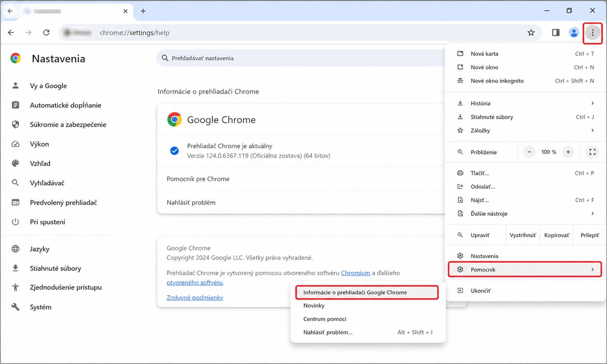607x364 pixels.
Task: Click the forward navigation arrow
Action: pyautogui.click(x=28, y=33)
